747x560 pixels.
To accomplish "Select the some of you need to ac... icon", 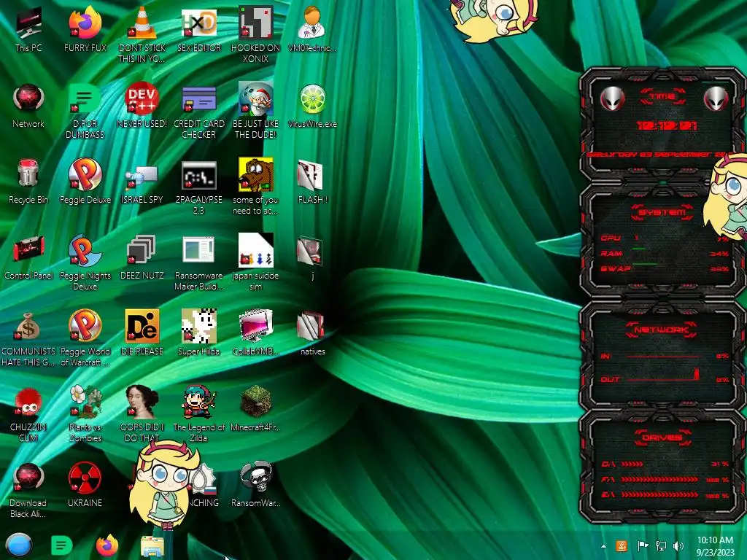I will tap(256, 186).
